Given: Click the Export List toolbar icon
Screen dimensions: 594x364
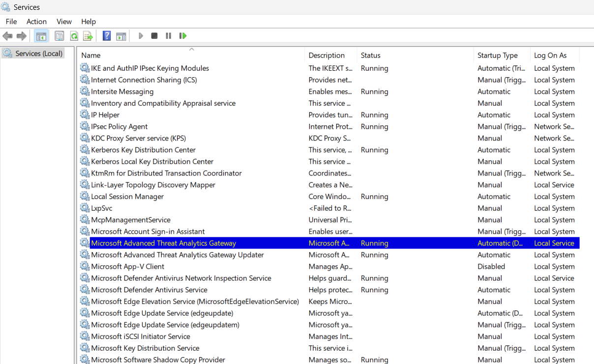Looking at the screenshot, I should (x=88, y=36).
